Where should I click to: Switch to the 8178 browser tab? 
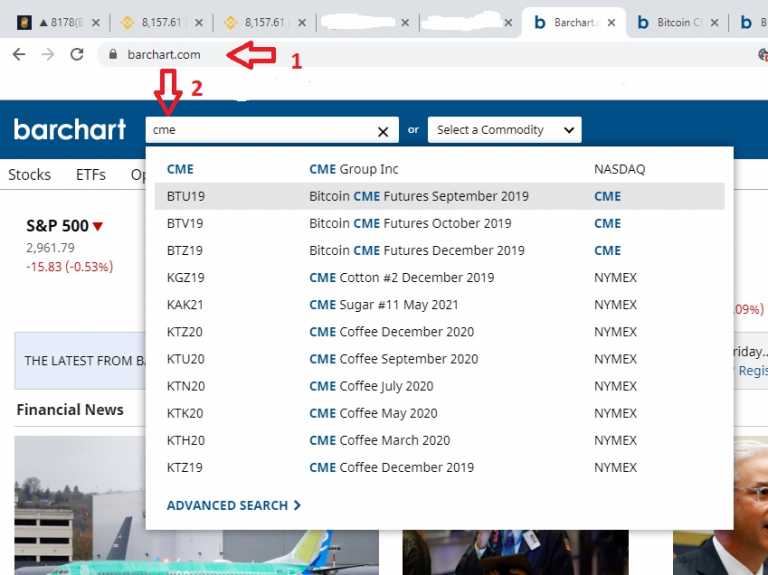click(59, 23)
